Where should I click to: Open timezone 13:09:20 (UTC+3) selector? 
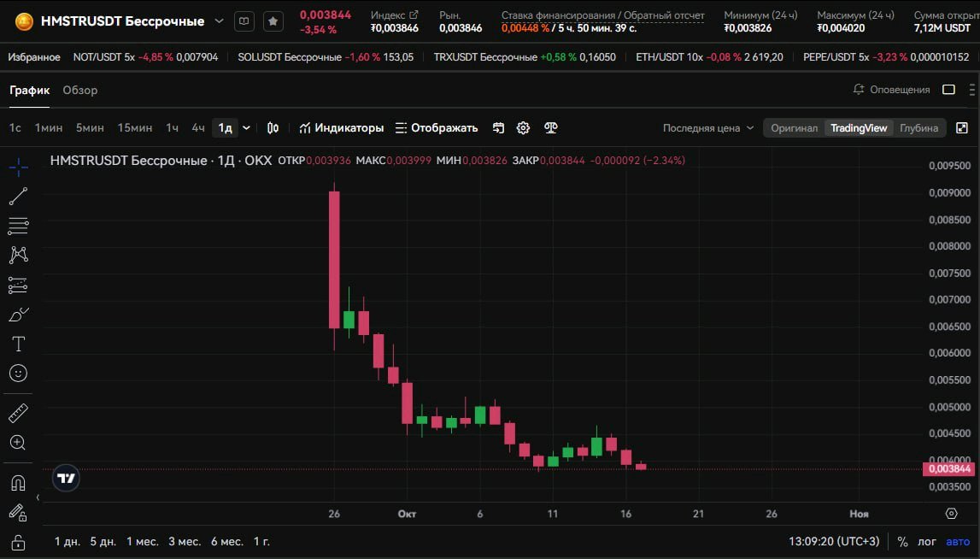point(834,542)
